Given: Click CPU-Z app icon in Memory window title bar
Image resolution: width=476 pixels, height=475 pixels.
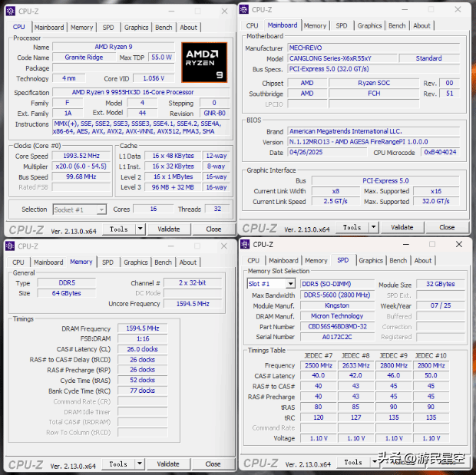Looking at the screenshot, I should click(10, 246).
